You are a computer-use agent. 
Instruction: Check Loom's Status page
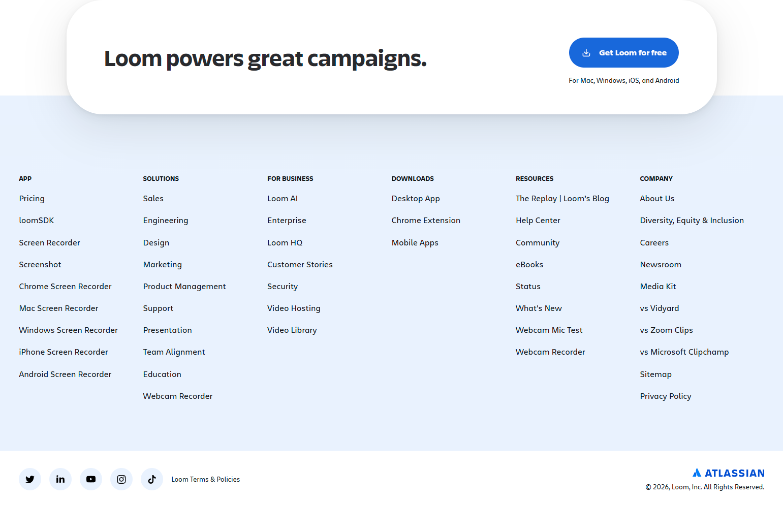pyautogui.click(x=528, y=286)
